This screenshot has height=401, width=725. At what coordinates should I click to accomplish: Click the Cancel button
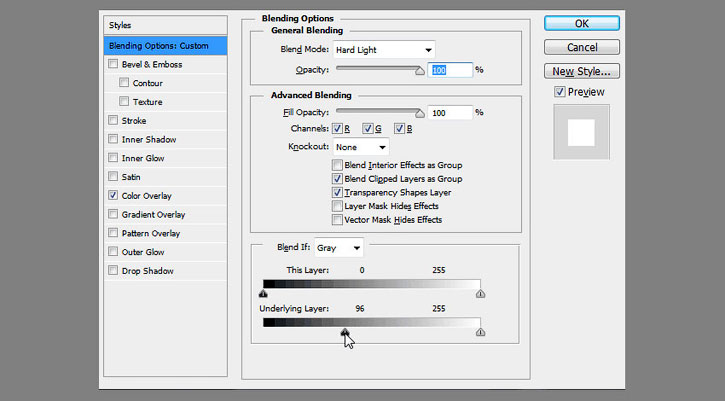tap(582, 47)
